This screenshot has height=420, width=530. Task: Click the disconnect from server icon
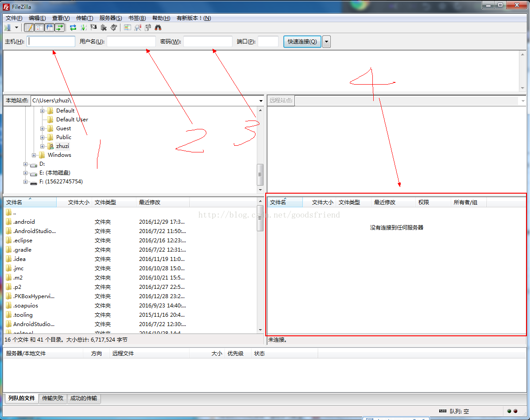click(104, 28)
